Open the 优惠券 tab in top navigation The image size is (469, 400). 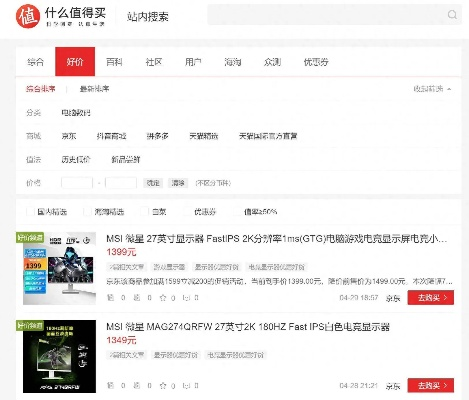(x=316, y=62)
